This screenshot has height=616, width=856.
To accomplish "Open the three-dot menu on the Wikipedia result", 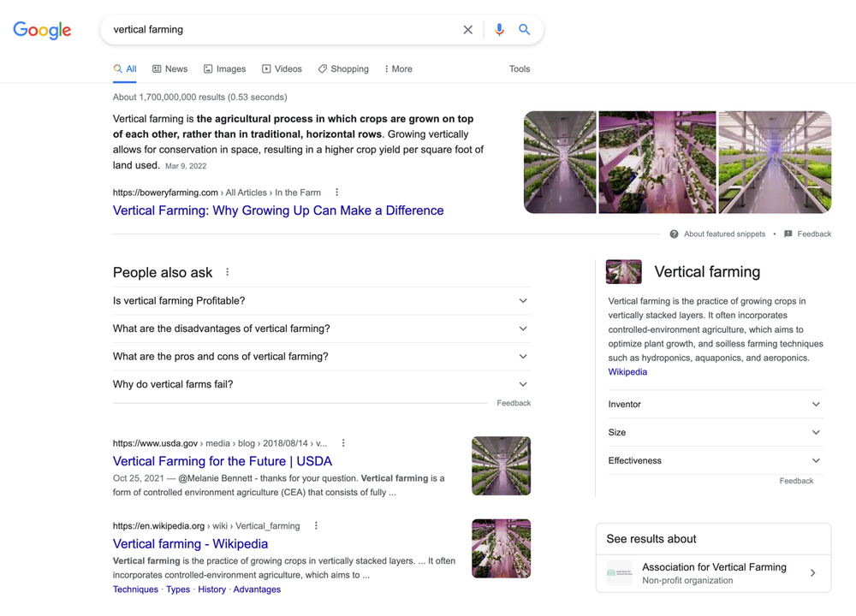I will click(x=316, y=525).
